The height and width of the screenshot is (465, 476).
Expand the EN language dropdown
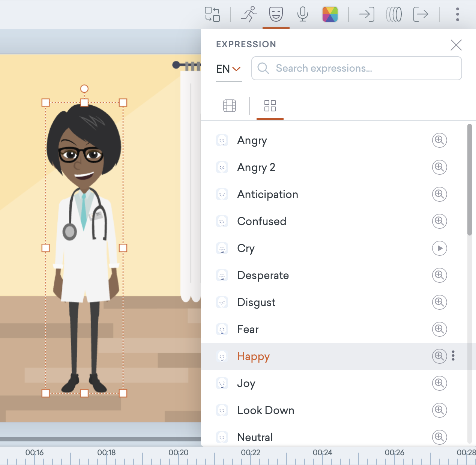click(228, 69)
